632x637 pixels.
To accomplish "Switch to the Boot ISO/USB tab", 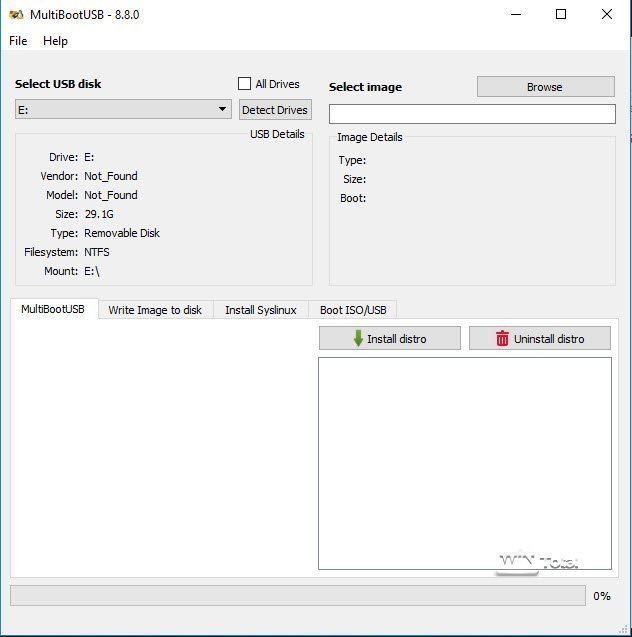I will 353,310.
